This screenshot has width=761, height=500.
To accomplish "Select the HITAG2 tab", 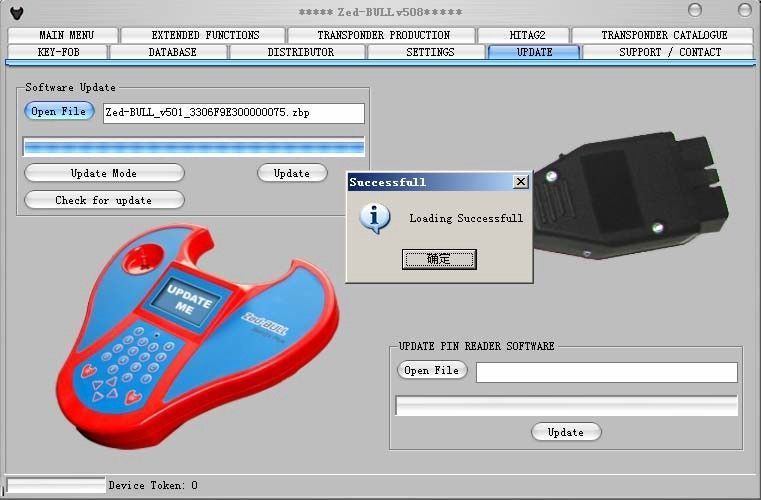I will [524, 35].
